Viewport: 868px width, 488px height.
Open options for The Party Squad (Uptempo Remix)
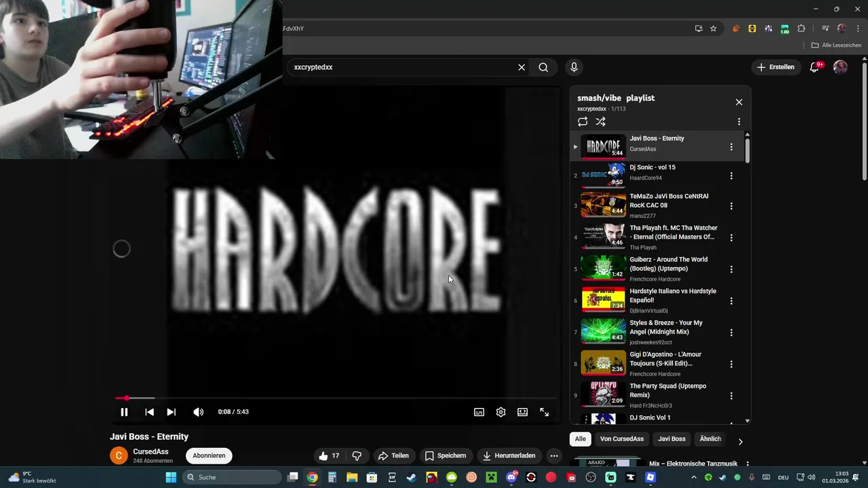731,396
